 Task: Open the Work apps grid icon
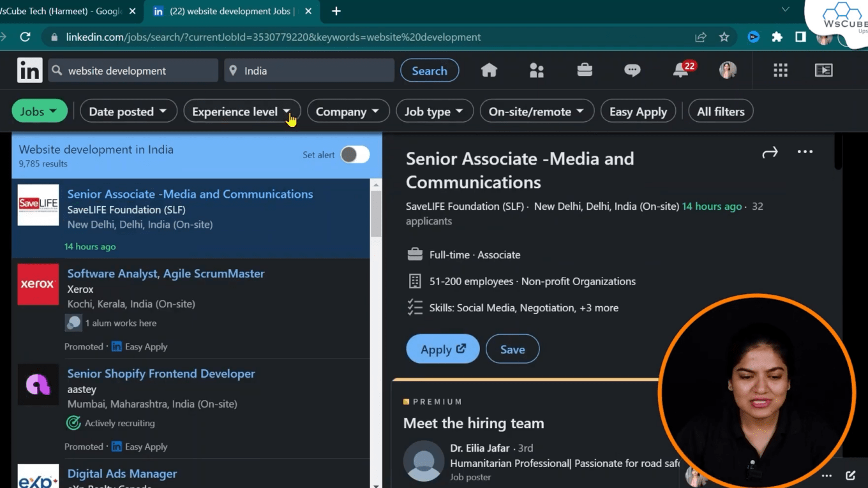point(780,70)
